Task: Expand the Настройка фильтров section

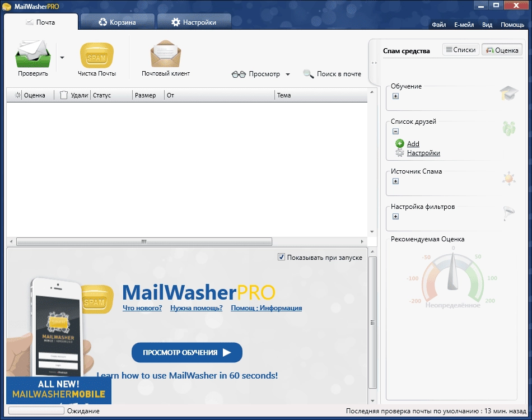Action: tap(395, 217)
